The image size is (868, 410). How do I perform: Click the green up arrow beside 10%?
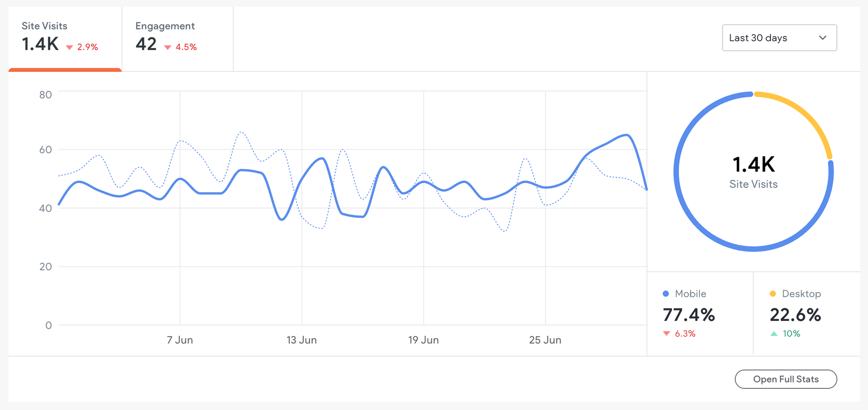[x=774, y=334]
